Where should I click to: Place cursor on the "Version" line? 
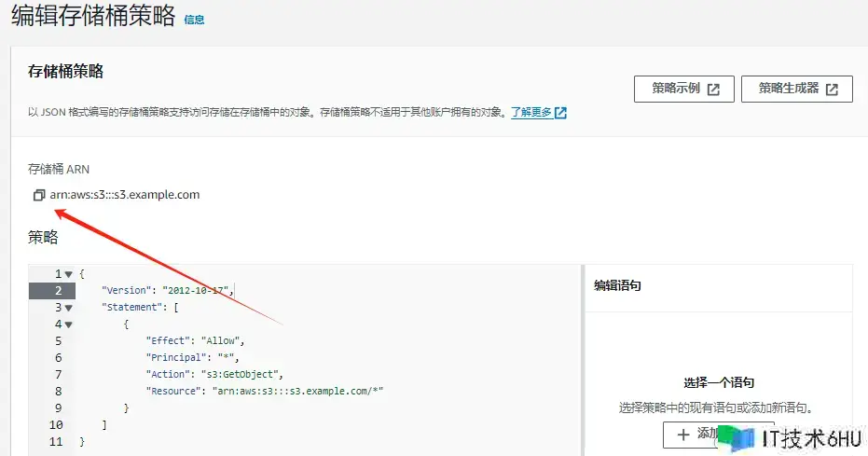[168, 291]
